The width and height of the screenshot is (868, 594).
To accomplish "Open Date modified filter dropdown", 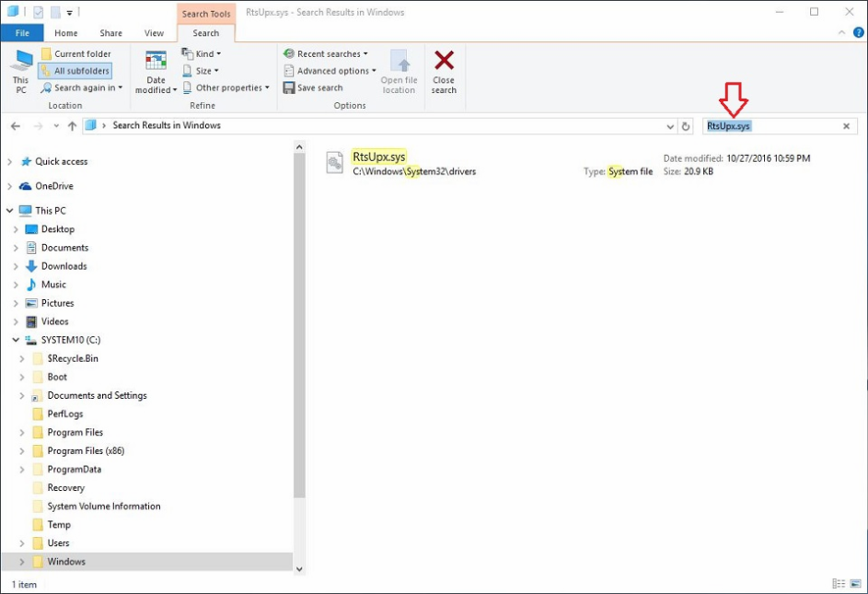I will pos(156,72).
